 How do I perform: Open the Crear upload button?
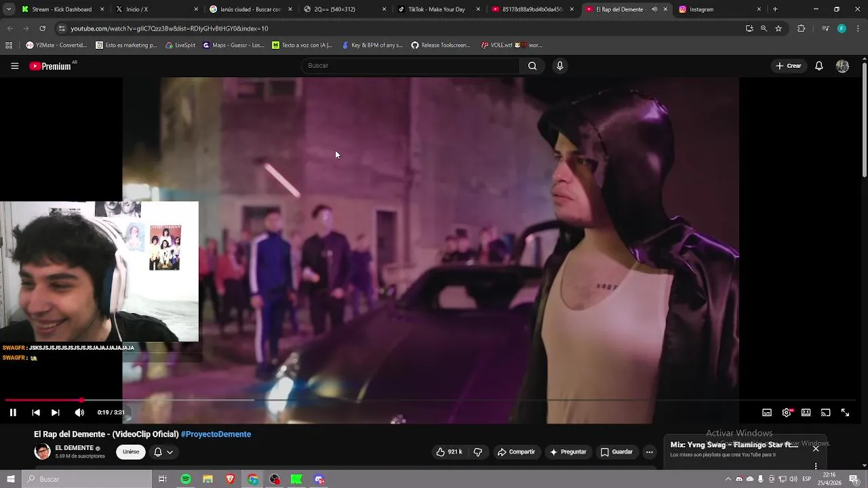pyautogui.click(x=789, y=66)
